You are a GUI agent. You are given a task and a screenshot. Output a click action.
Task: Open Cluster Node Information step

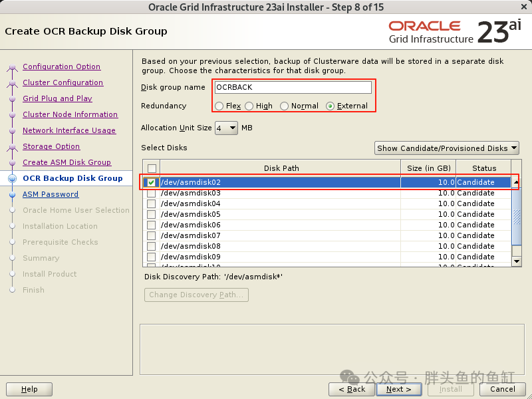(70, 114)
